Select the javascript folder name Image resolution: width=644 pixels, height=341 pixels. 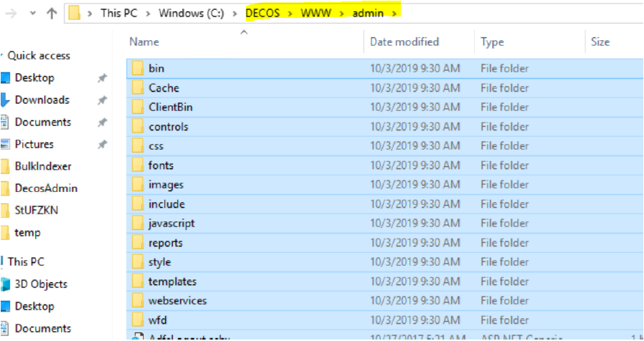pos(171,224)
